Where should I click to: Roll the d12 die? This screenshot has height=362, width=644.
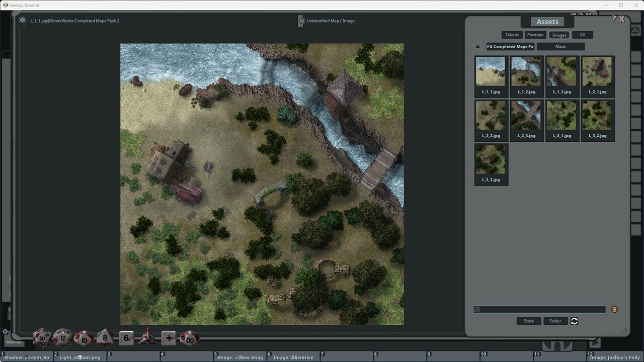click(62, 338)
